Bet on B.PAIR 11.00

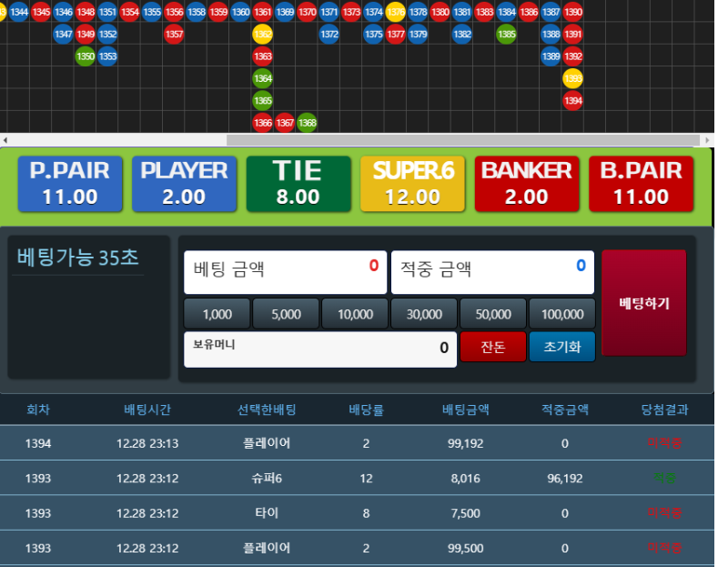pyautogui.click(x=642, y=184)
